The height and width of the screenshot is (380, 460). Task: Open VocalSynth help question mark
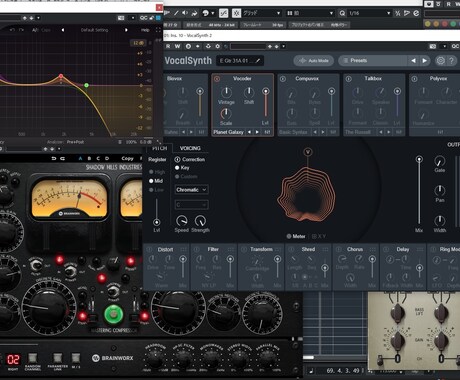pyautogui.click(x=451, y=60)
